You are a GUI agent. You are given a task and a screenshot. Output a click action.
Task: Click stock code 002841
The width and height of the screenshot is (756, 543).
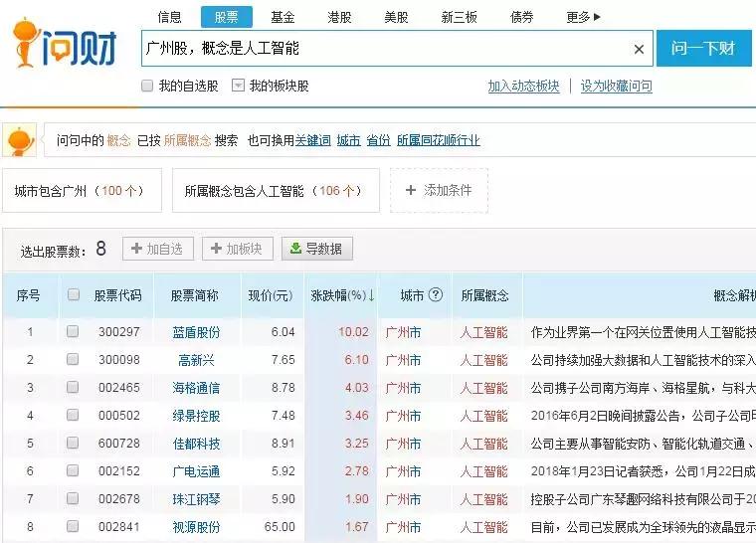pos(119,527)
